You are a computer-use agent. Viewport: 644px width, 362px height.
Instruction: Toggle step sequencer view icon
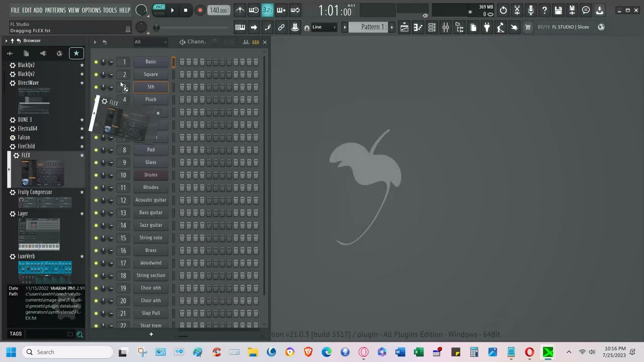tap(255, 42)
